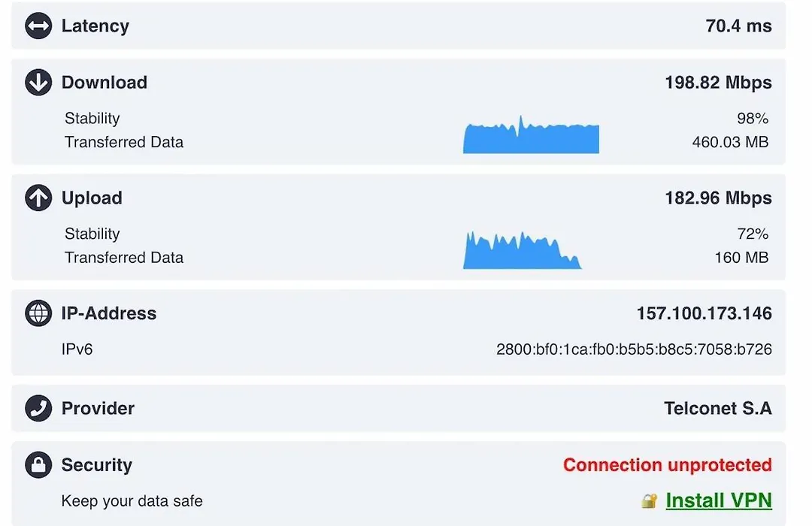This screenshot has height=526, width=812.
Task: Click the small lock icon beside Install VPN
Action: (650, 501)
